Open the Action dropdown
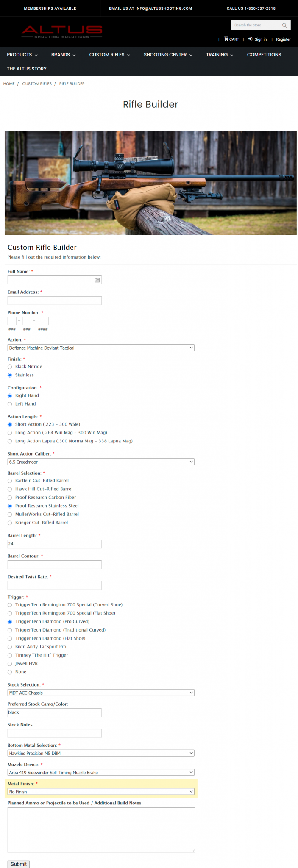Image resolution: width=298 pixels, height=868 pixels. pos(101,348)
